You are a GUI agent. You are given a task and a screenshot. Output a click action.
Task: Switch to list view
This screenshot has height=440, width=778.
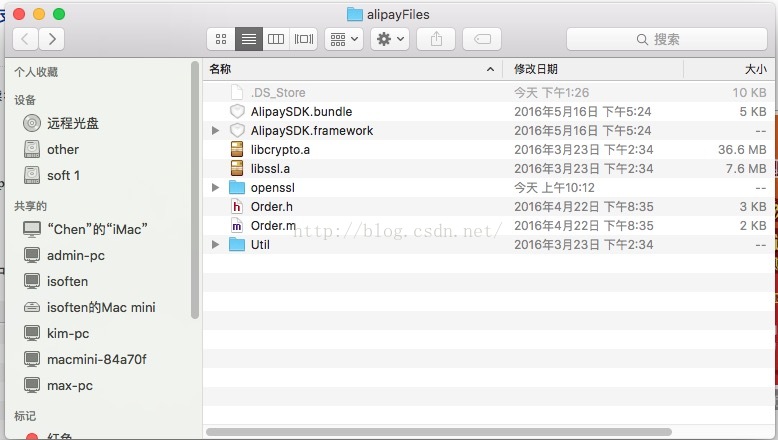[x=249, y=39]
